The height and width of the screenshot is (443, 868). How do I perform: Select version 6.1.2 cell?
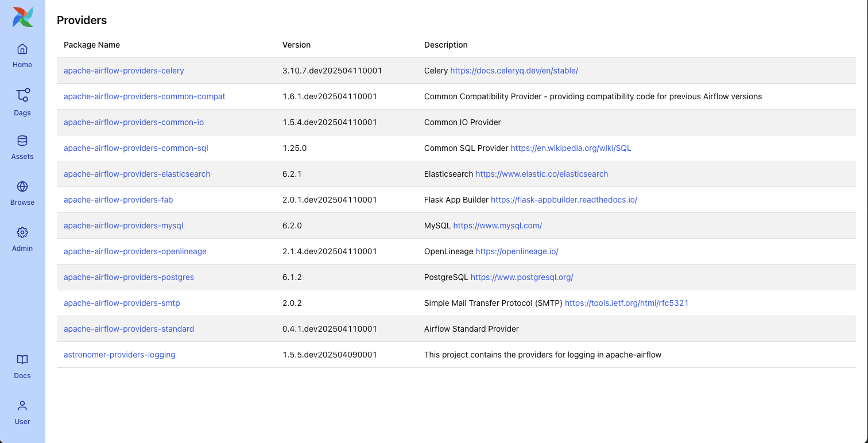coord(292,277)
